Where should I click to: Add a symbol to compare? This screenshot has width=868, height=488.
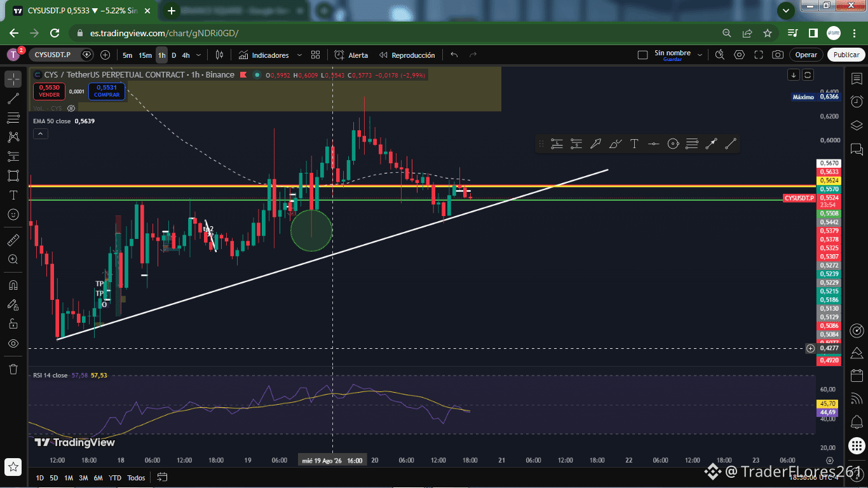pyautogui.click(x=105, y=55)
